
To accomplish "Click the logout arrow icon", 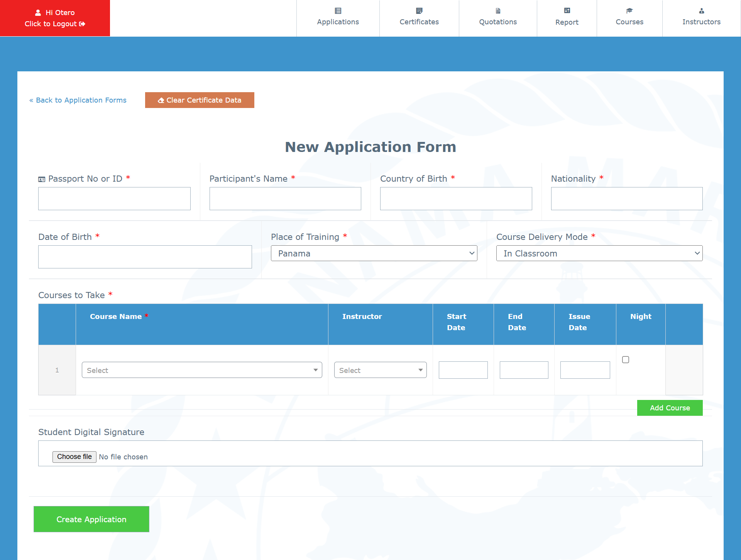I will pos(82,24).
